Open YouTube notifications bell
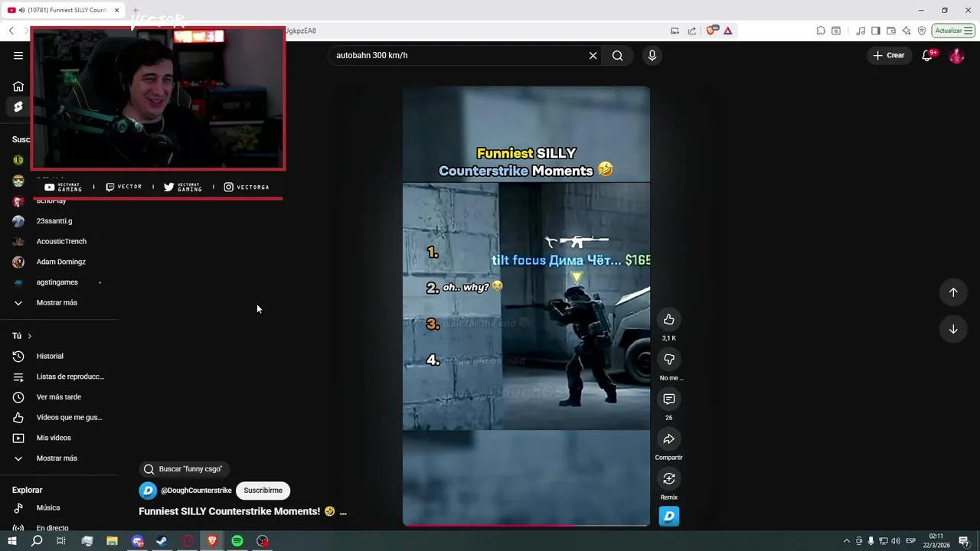This screenshot has width=980, height=551. point(927,55)
